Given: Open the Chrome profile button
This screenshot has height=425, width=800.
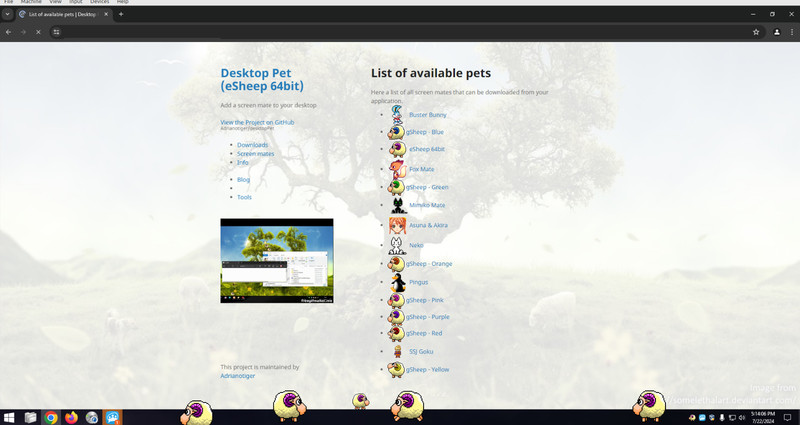Looking at the screenshot, I should 777,32.
